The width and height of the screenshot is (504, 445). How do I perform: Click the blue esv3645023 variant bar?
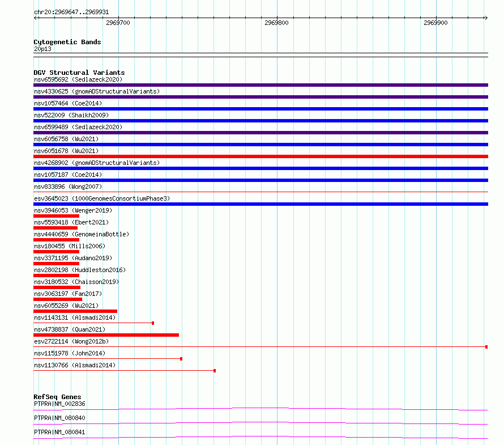[x=260, y=204]
